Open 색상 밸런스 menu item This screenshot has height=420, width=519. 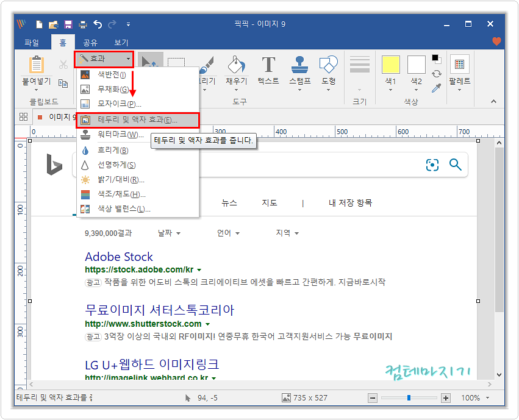point(137,208)
